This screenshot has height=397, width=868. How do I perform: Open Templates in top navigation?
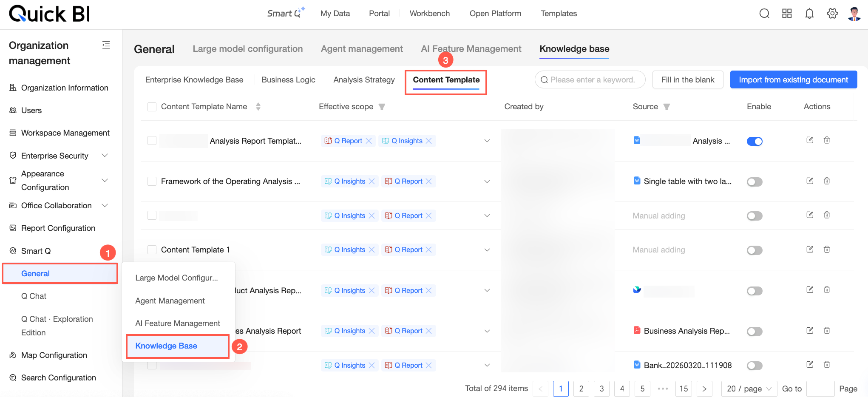(559, 14)
